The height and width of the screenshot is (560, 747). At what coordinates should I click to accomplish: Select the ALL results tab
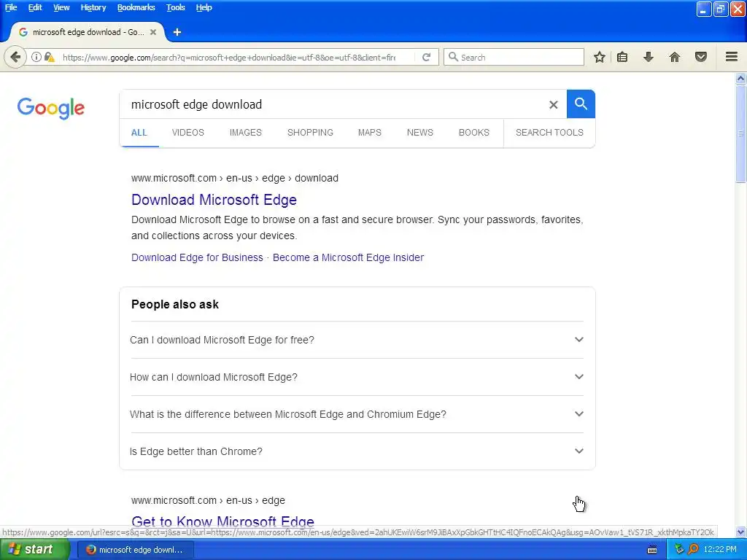[139, 133]
